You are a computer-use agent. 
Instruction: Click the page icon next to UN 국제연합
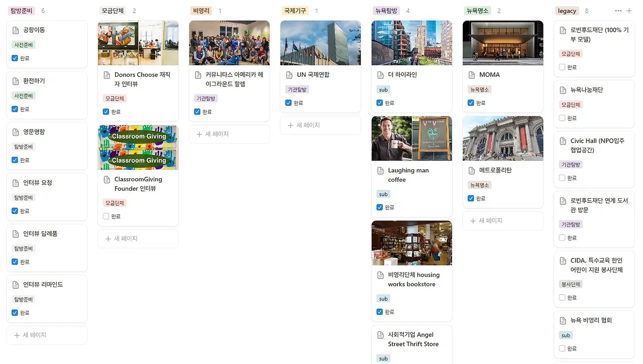click(289, 75)
